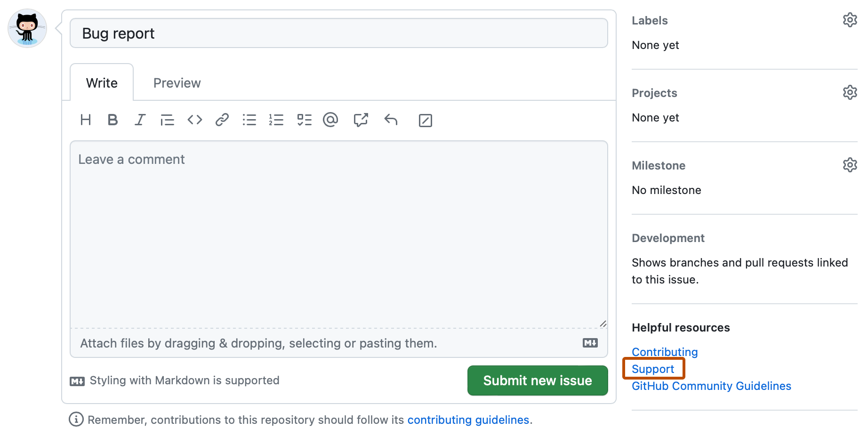The height and width of the screenshot is (437, 868).
Task: Open the Projects settings gear
Action: 850,92
